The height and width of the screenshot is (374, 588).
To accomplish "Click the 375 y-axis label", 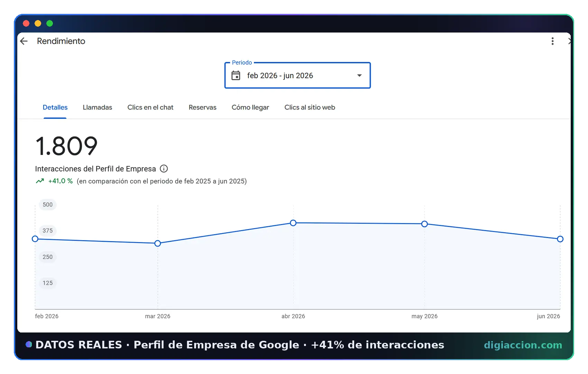I will (x=48, y=230).
